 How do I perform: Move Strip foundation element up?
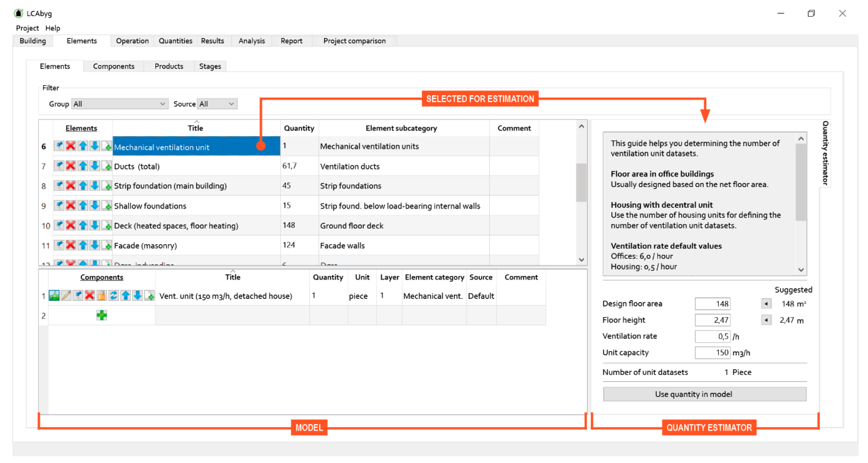pyautogui.click(x=83, y=186)
